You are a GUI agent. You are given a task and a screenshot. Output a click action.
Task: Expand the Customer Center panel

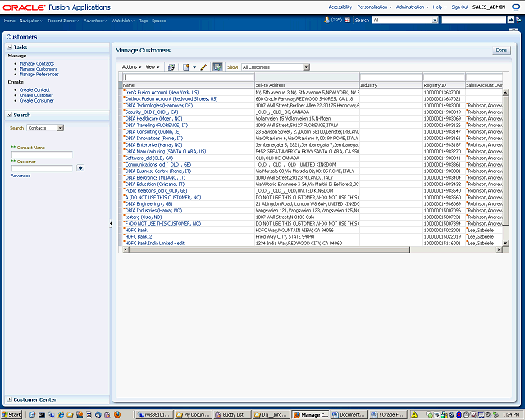pos(10,399)
